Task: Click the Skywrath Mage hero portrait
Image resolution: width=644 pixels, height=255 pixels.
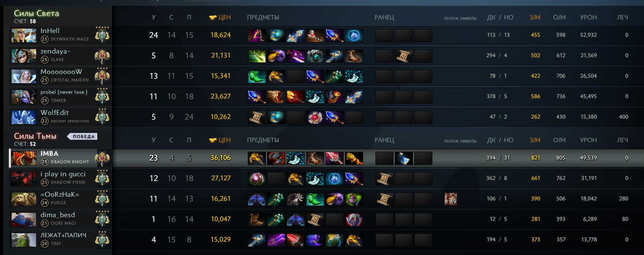Action: [x=24, y=35]
